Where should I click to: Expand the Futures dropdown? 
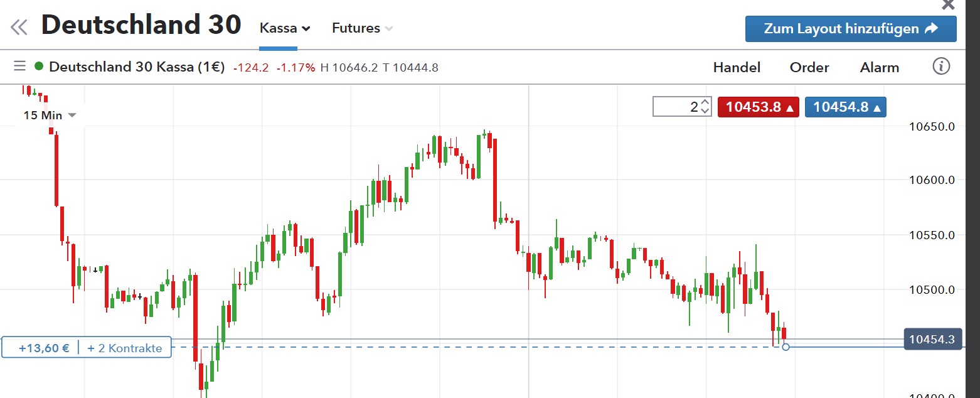click(x=362, y=28)
